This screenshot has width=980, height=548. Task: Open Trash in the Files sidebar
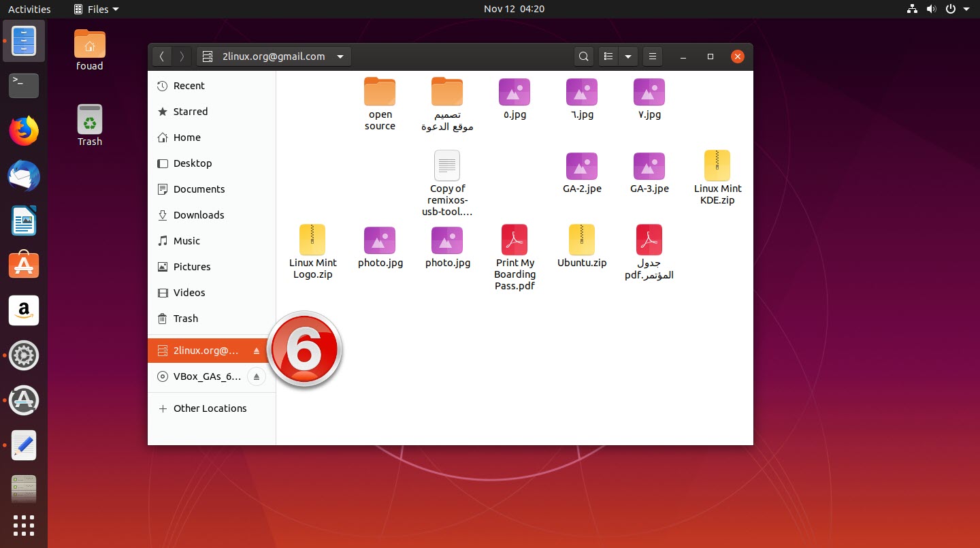click(x=212, y=319)
